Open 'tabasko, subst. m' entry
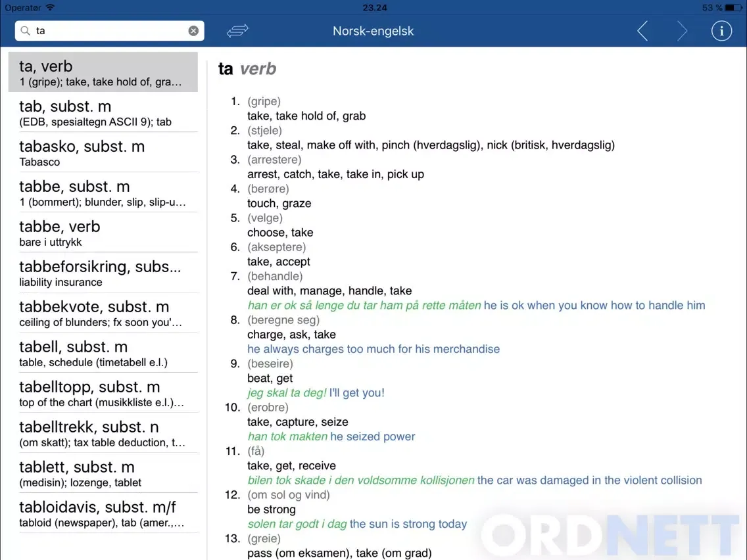This screenshot has height=560, width=747. click(x=103, y=152)
